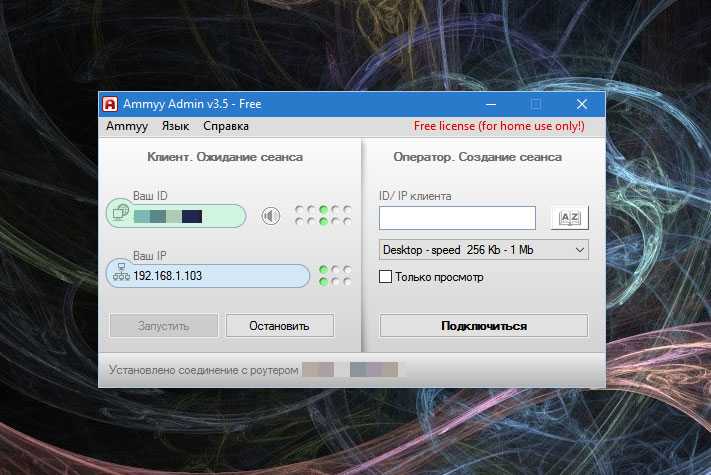Click the Free license red text
This screenshot has height=475, width=711.
point(499,126)
